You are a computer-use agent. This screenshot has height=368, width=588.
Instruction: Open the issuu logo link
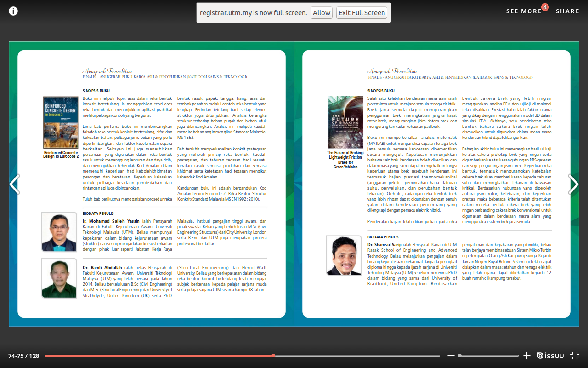pyautogui.click(x=550, y=356)
